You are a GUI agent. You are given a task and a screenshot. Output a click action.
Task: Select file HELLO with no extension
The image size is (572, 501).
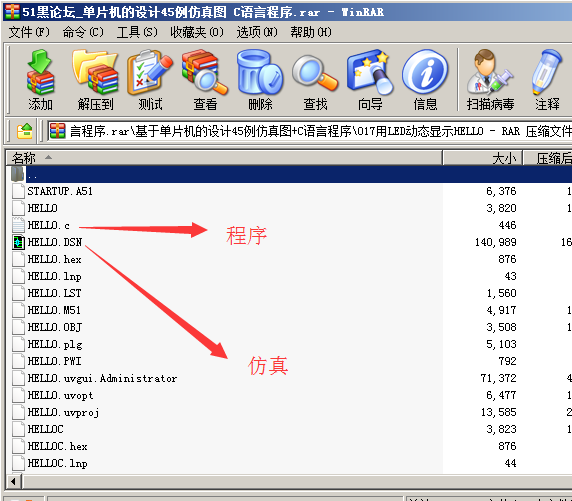point(42,208)
